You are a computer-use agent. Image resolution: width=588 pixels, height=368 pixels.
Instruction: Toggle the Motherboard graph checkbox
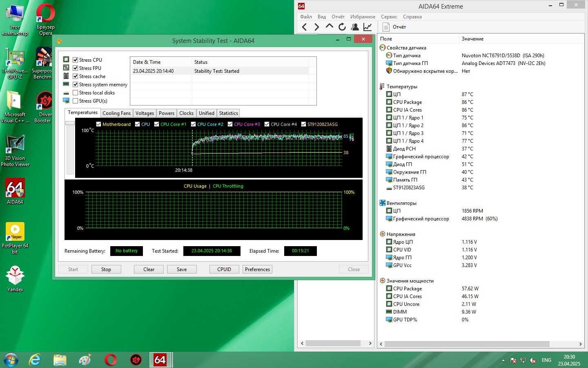coord(98,124)
